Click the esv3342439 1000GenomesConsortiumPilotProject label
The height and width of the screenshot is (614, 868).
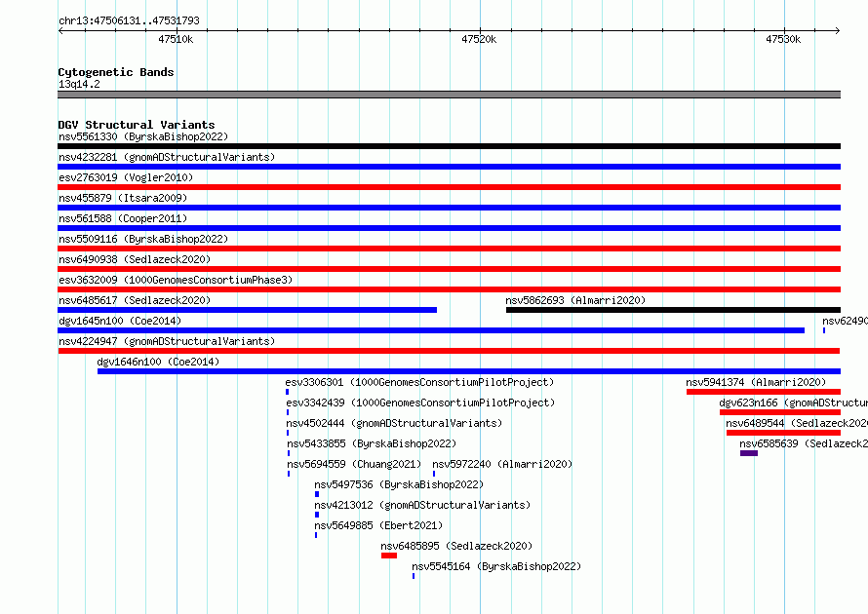(x=420, y=403)
